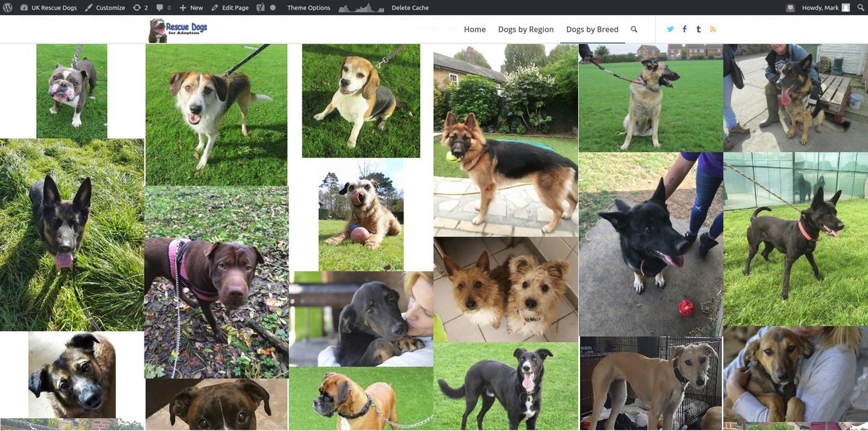Open the brindle staffie face photo
This screenshot has width=868, height=431.
point(216,404)
